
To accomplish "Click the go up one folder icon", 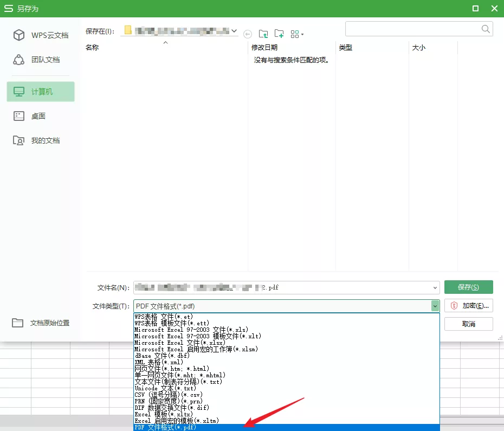I will coord(263,34).
